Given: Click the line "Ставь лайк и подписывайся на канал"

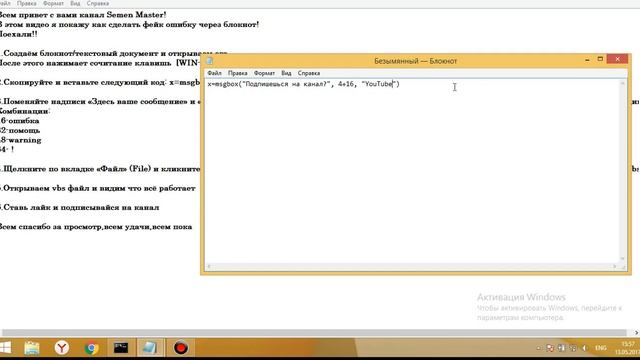Looking at the screenshot, I should coord(80,207).
